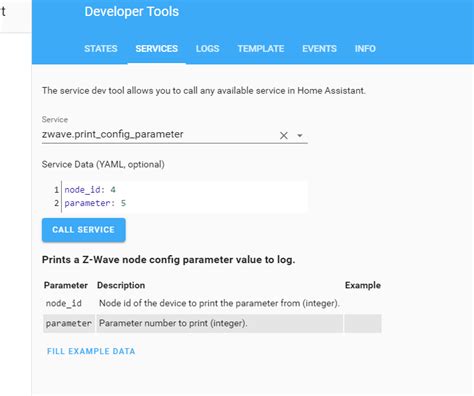Open the INFO tab
The height and width of the screenshot is (396, 474).
point(365,49)
